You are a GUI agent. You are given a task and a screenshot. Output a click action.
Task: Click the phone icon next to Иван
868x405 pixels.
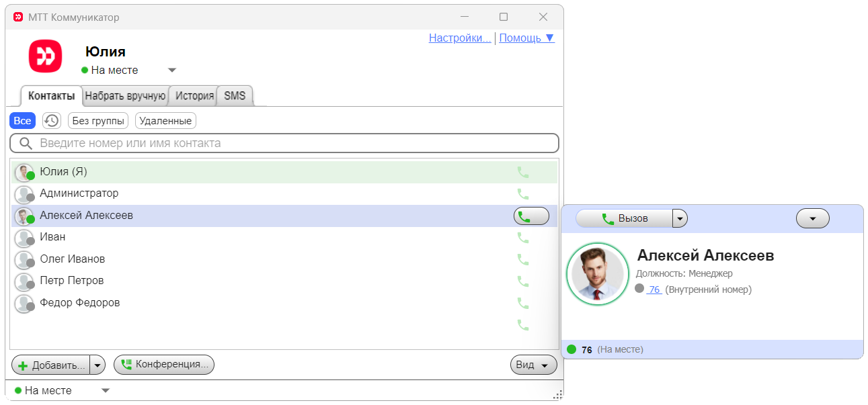click(x=523, y=237)
